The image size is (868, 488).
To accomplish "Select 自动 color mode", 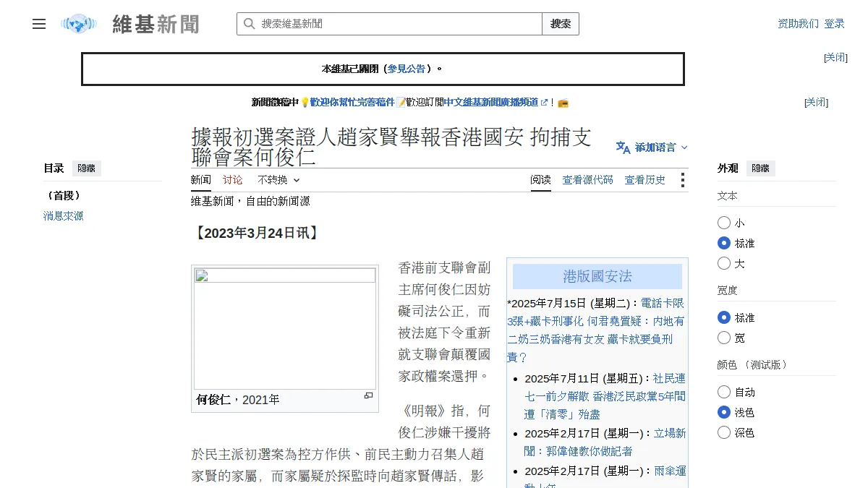I will tap(724, 392).
